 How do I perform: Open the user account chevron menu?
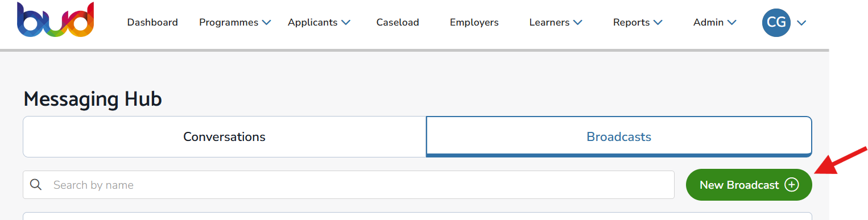(801, 23)
